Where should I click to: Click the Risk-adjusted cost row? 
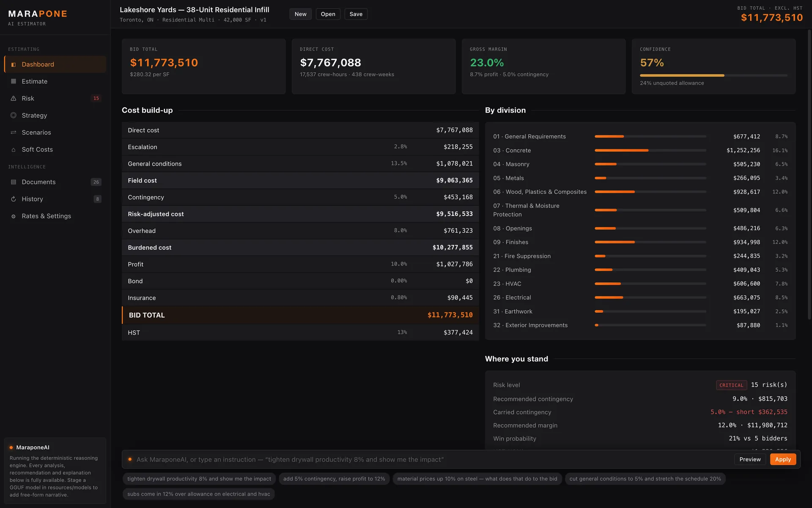(x=300, y=214)
